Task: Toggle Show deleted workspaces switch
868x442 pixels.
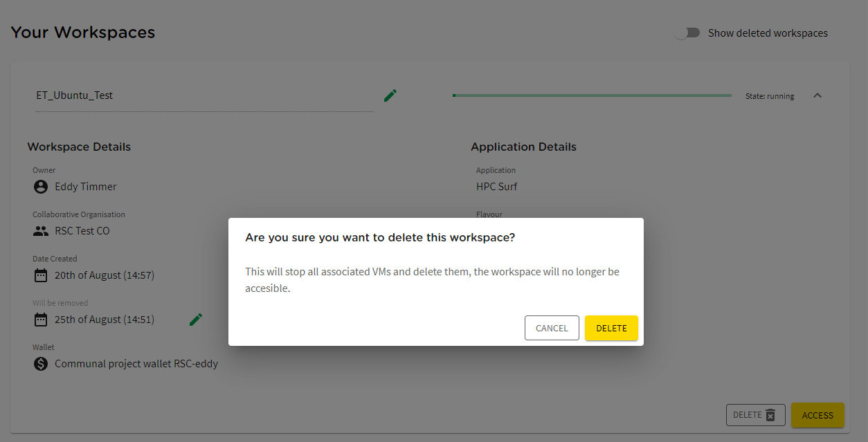Action: point(688,33)
